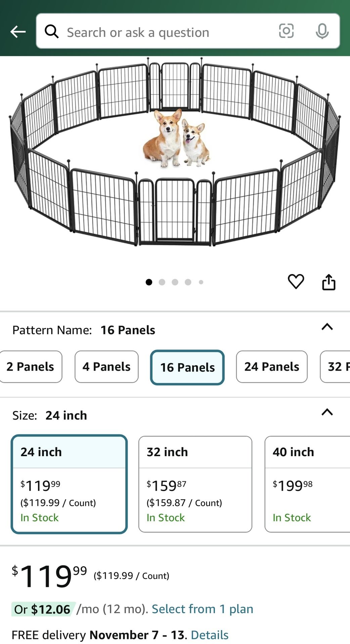
Task: Navigate back with the back arrow
Action: [x=17, y=32]
